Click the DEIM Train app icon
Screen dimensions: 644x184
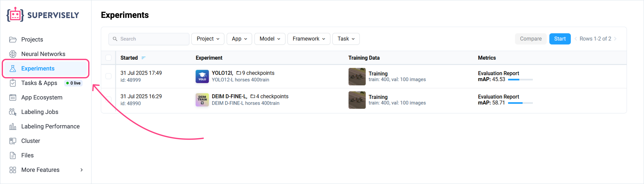202,100
